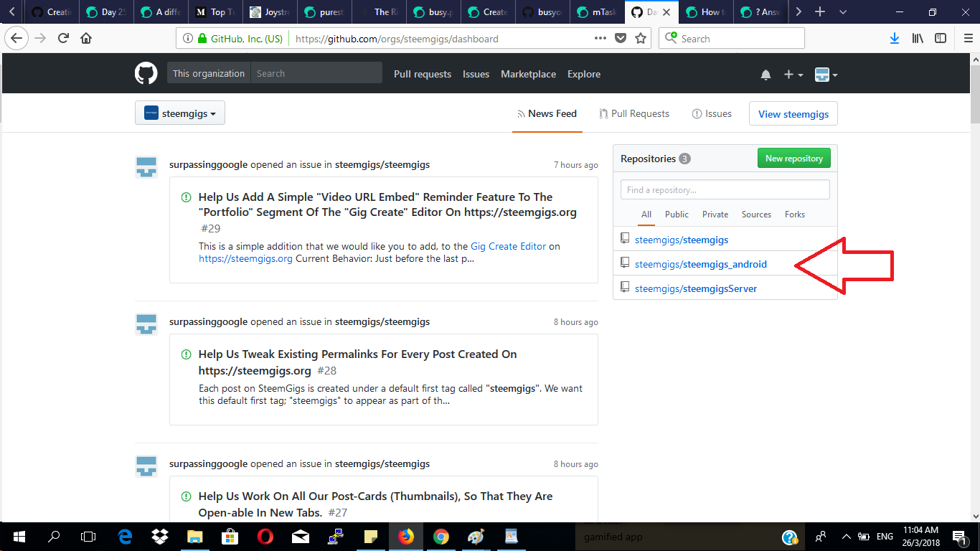Click the Firefox Search bar
The image size is (980, 551).
731,39
